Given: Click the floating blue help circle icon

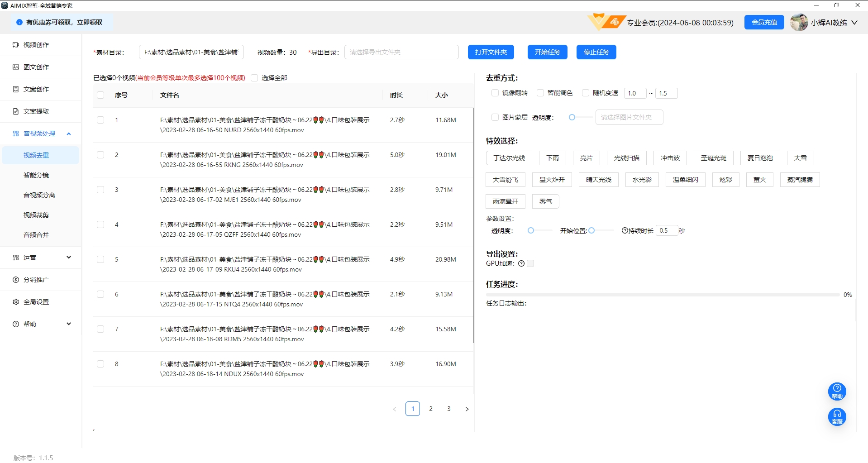Looking at the screenshot, I should 837,391.
